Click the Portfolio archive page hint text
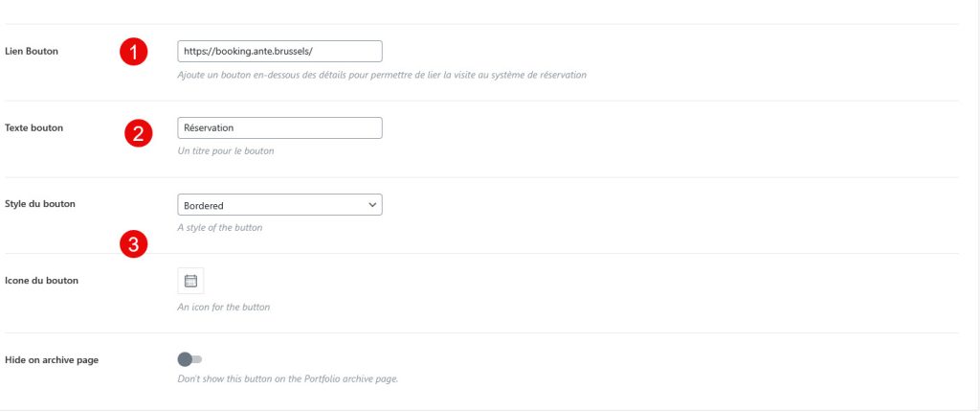 point(287,379)
